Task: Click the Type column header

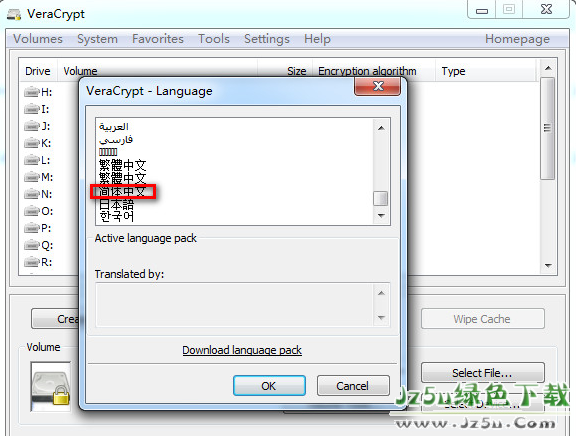Action: click(x=486, y=71)
